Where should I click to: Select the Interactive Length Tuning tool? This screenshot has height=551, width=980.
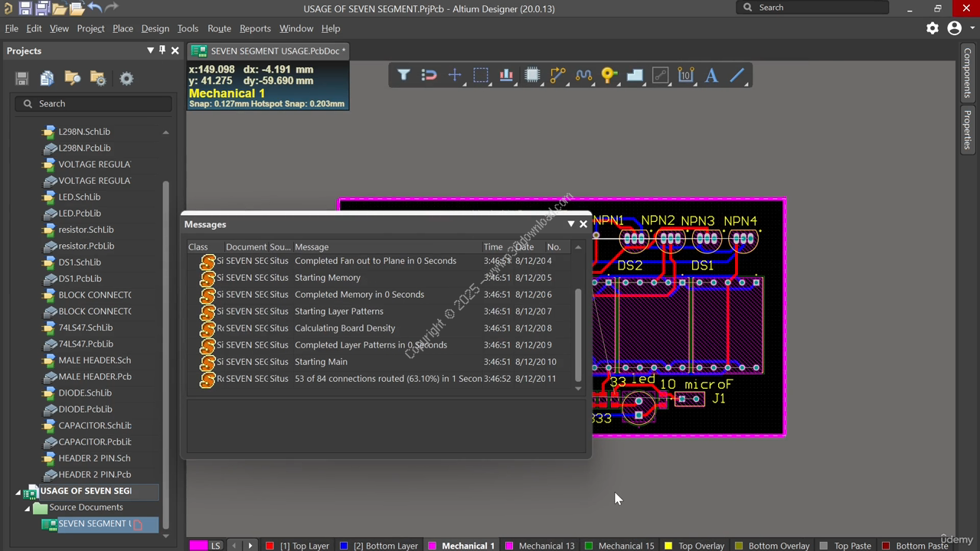click(x=583, y=75)
